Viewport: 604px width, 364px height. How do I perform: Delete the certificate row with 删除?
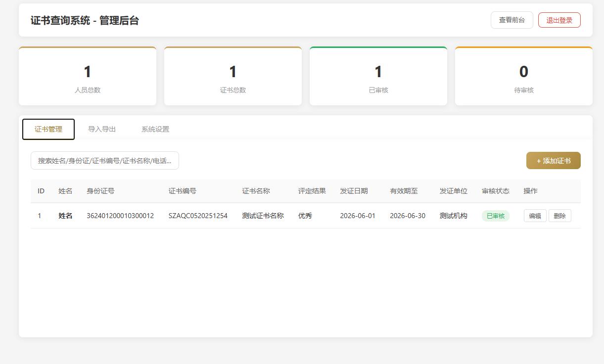(559, 216)
